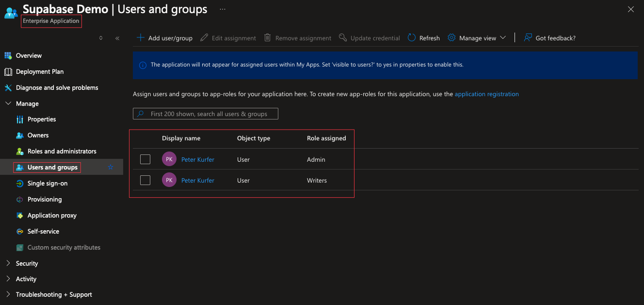Click the Edit assignment pencil icon
644x305 pixels.
point(204,38)
